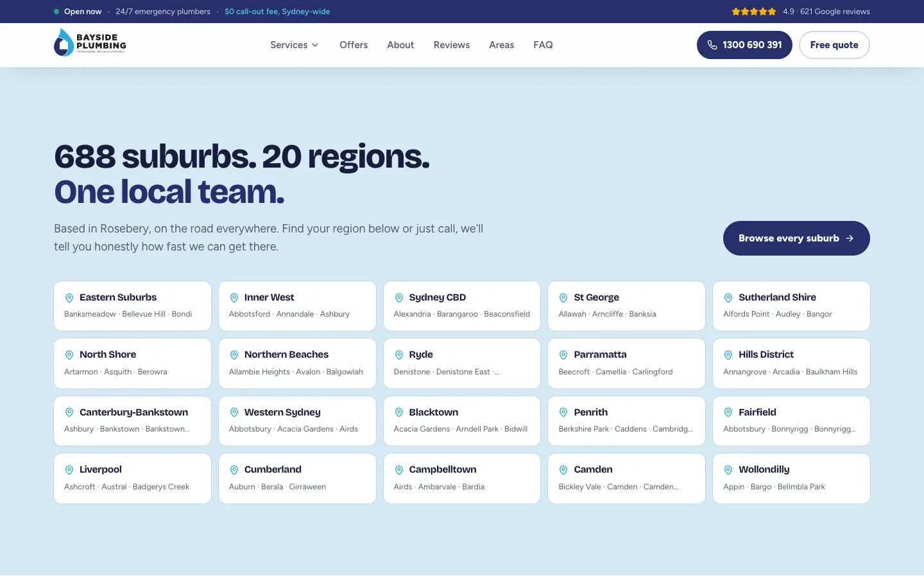Screen dimensions: 924x578
Task: Open the Campbelltown region card
Action: [462, 478]
